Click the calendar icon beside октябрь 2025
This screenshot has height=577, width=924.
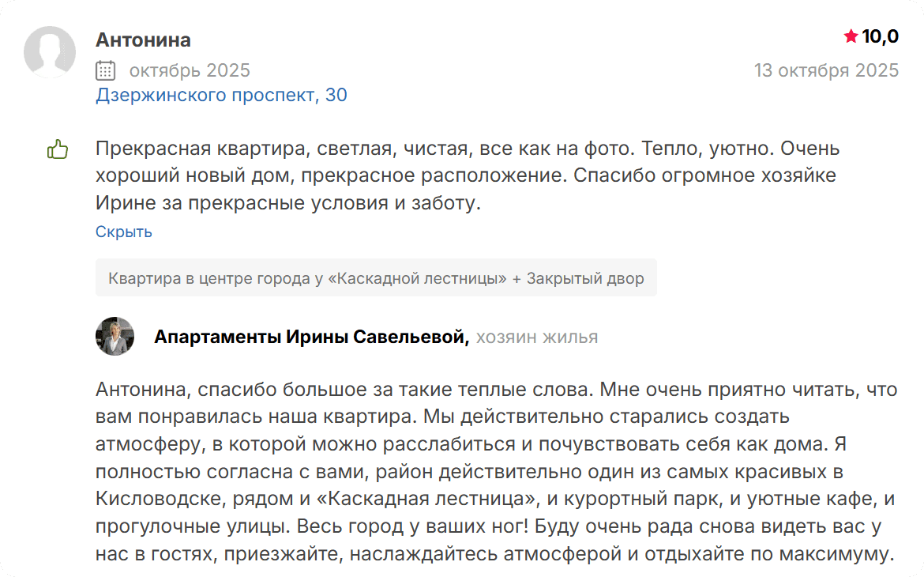point(105,70)
